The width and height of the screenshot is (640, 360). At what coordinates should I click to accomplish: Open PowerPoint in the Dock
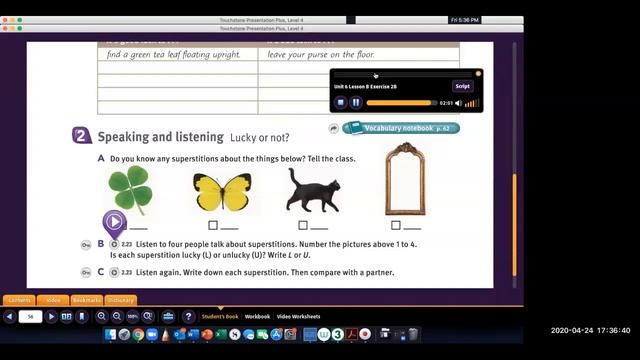pyautogui.click(x=207, y=334)
